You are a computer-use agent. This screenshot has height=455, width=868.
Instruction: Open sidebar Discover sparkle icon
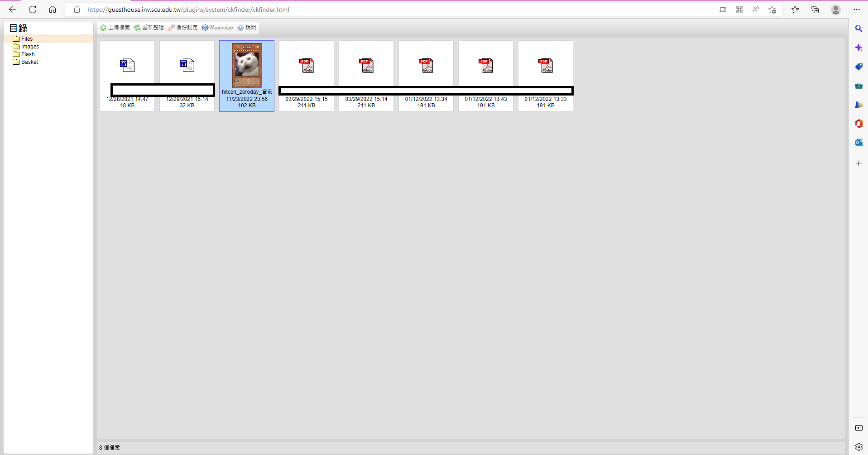click(858, 48)
